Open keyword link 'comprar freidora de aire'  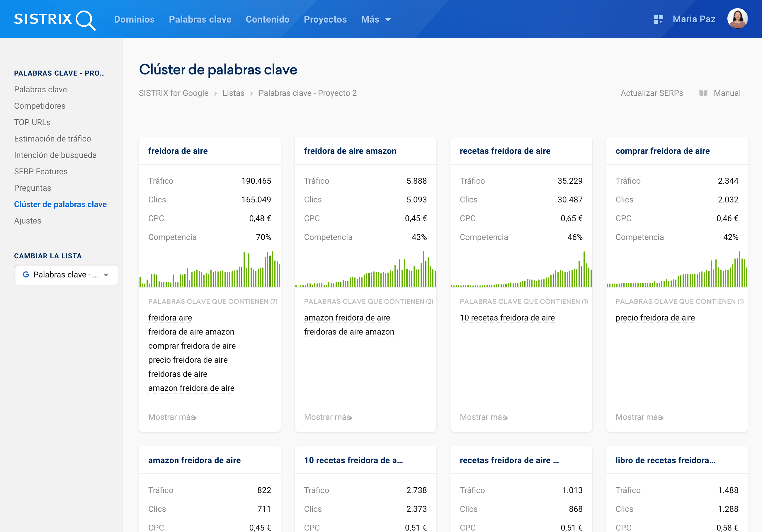point(192,346)
